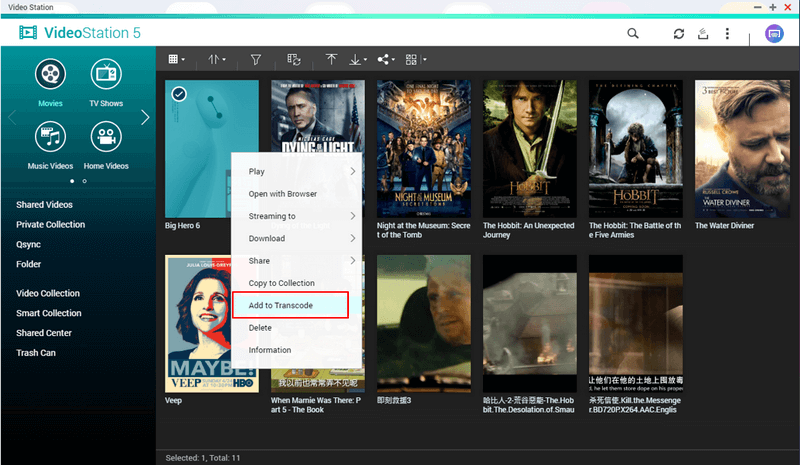
Task: Select The Water Diviner poster
Action: point(742,149)
